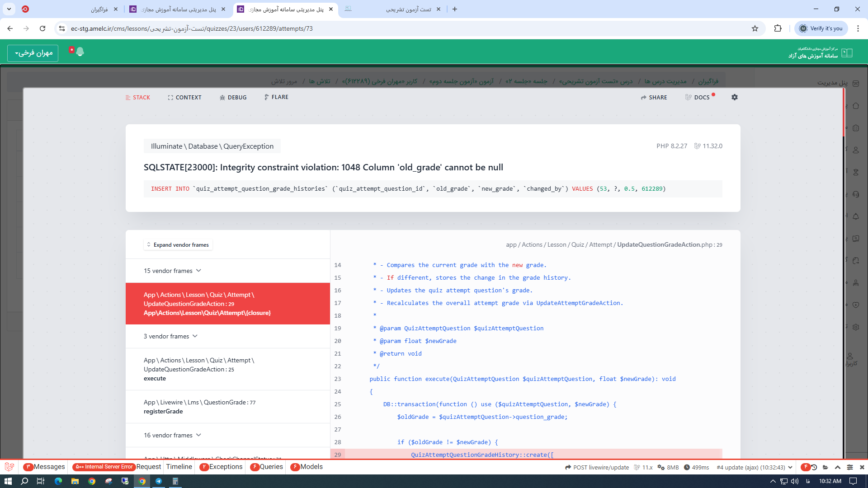Open browser extensions puzzle icon

pyautogui.click(x=778, y=28)
